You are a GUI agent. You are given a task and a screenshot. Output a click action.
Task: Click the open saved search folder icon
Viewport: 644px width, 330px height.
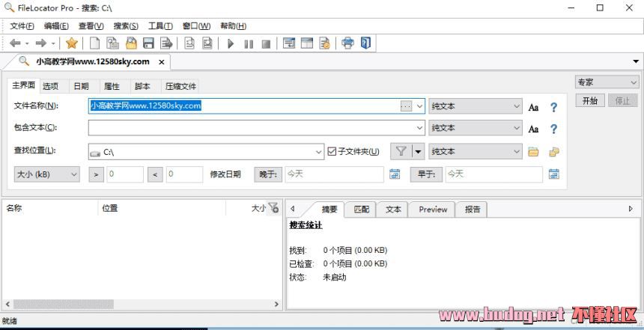131,43
